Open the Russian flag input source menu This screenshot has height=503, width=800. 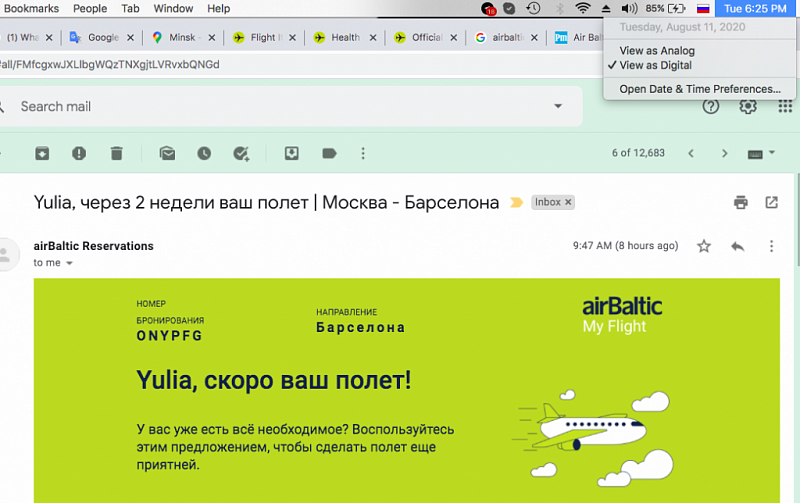coord(703,9)
